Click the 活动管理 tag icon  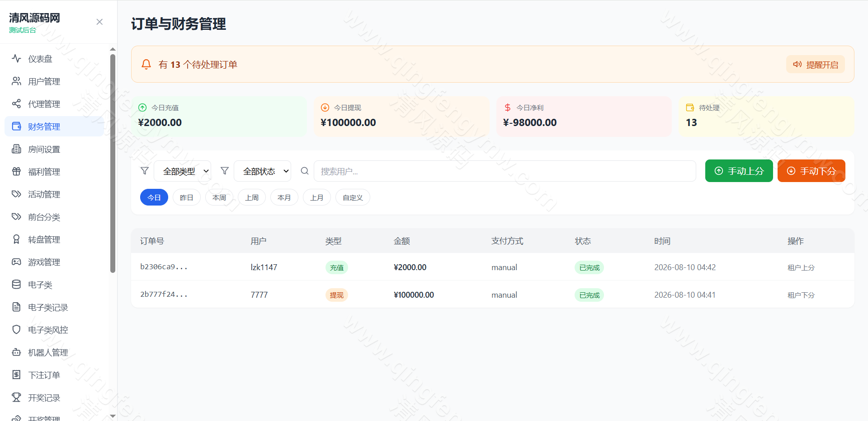[x=16, y=194]
